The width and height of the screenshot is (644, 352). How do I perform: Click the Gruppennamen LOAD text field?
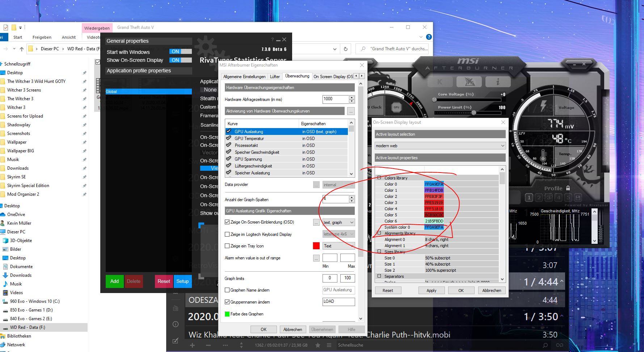[x=338, y=302]
